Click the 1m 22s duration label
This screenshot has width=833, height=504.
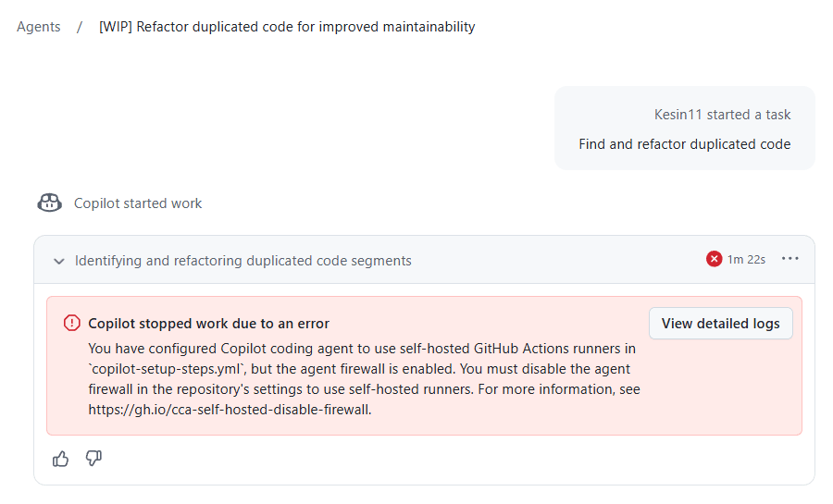point(746,260)
